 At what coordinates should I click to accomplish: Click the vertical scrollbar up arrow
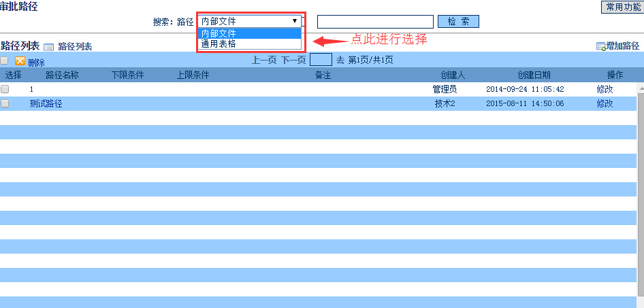641,87
